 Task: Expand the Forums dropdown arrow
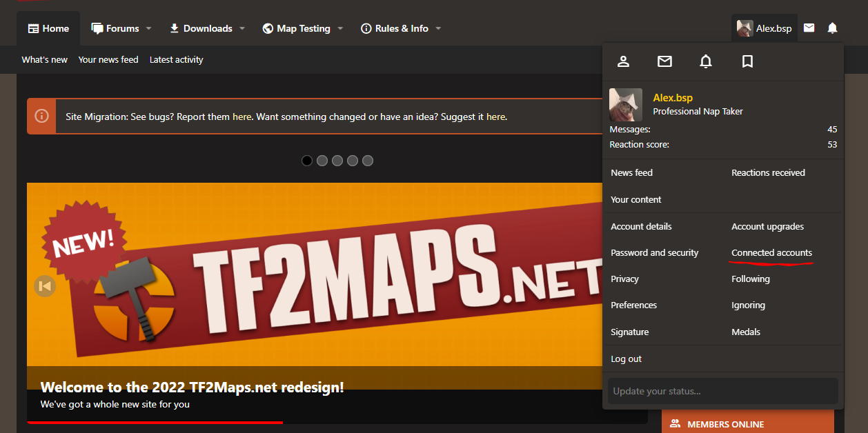(148, 28)
